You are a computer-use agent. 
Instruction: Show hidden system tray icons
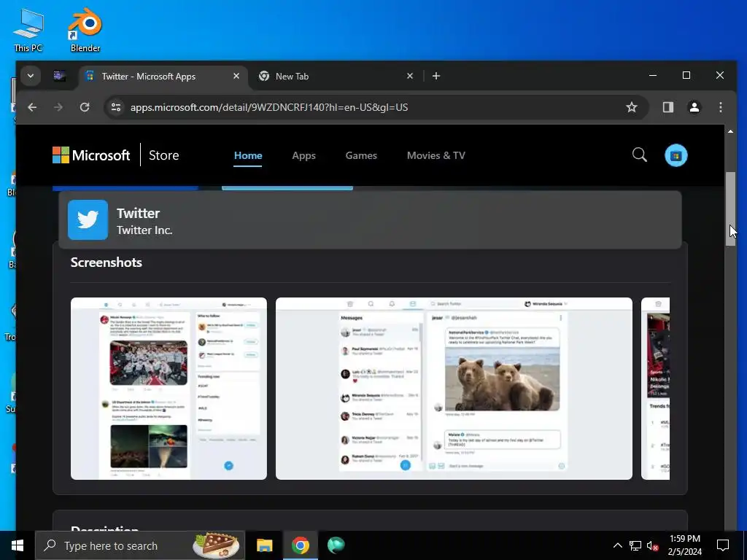(617, 545)
